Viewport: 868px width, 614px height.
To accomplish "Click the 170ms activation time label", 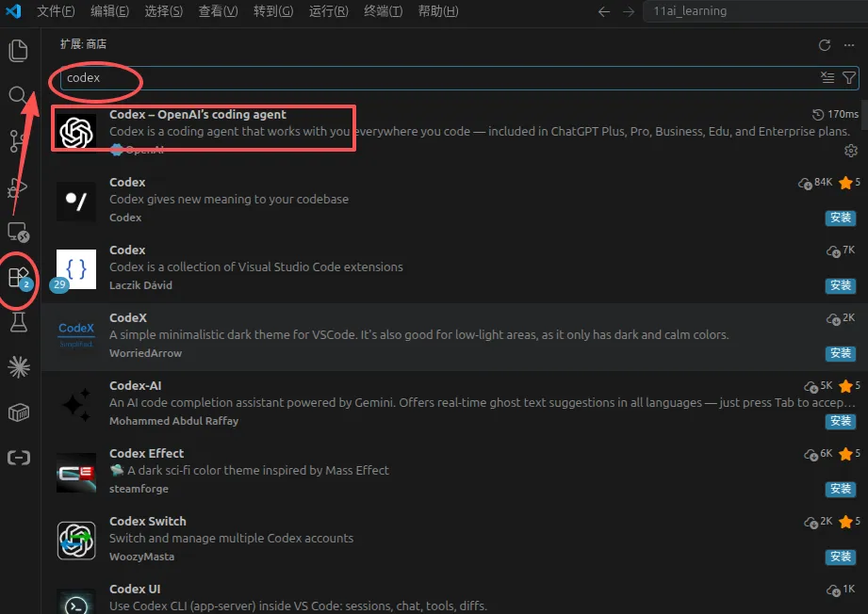I will click(835, 115).
